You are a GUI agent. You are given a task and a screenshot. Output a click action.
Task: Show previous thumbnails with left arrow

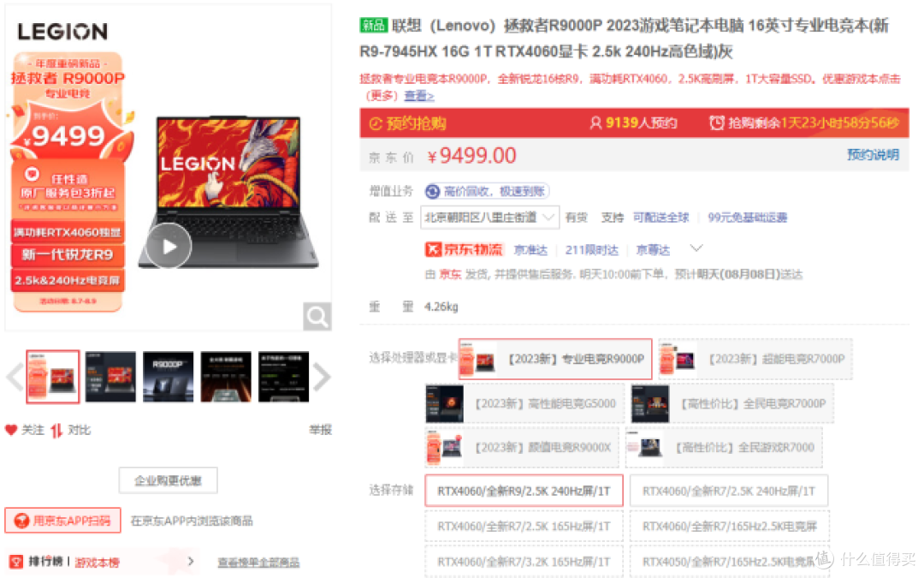point(15,377)
